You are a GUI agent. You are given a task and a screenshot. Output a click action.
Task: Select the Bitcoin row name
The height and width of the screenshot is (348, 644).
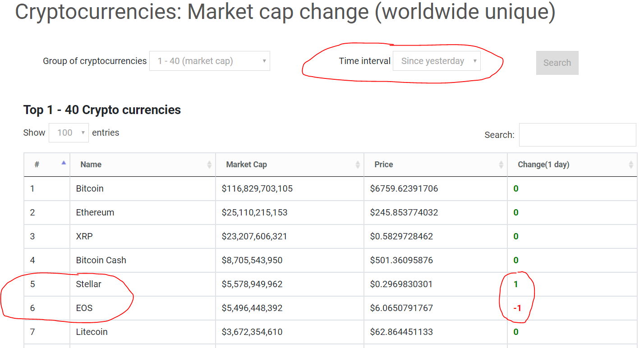coord(90,188)
